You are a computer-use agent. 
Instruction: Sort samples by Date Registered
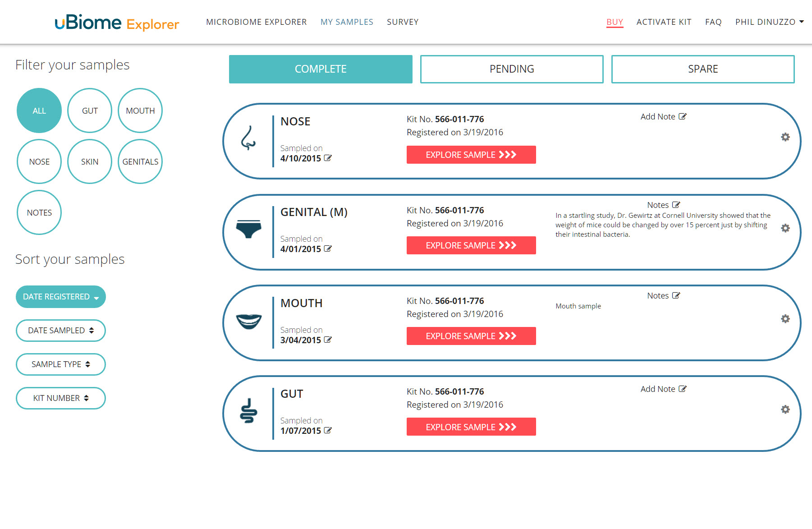(60, 297)
